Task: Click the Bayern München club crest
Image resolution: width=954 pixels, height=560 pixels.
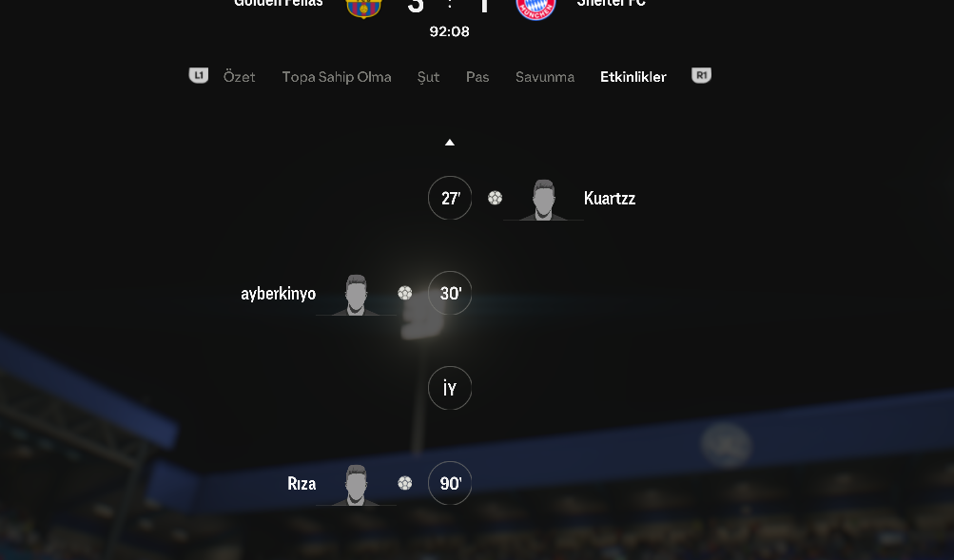Action: click(535, 10)
